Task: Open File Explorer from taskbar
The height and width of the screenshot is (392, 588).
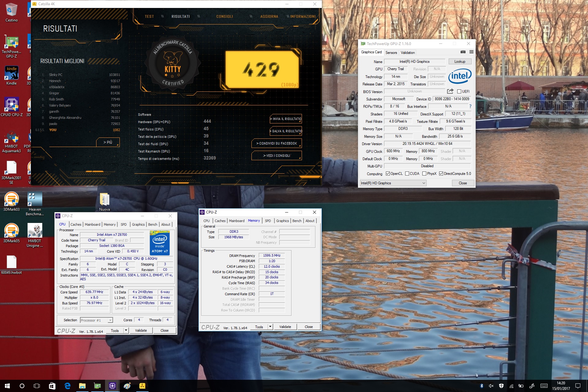Action: [82, 386]
